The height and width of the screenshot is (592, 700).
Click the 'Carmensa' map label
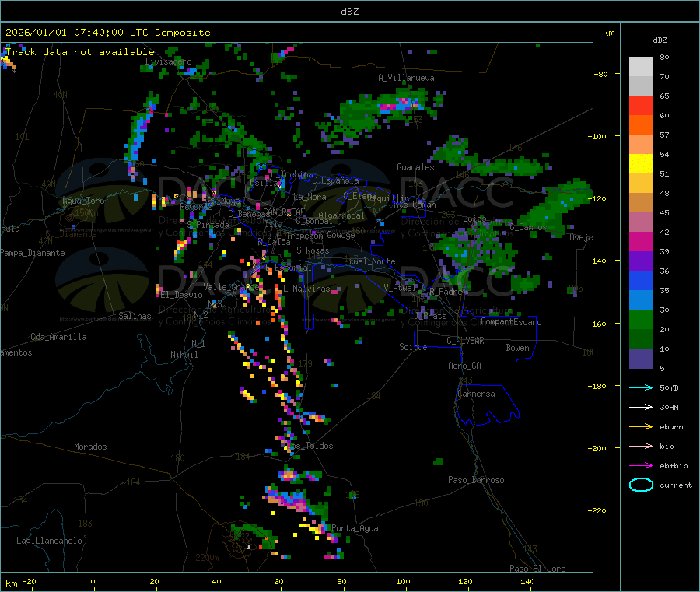point(476,394)
